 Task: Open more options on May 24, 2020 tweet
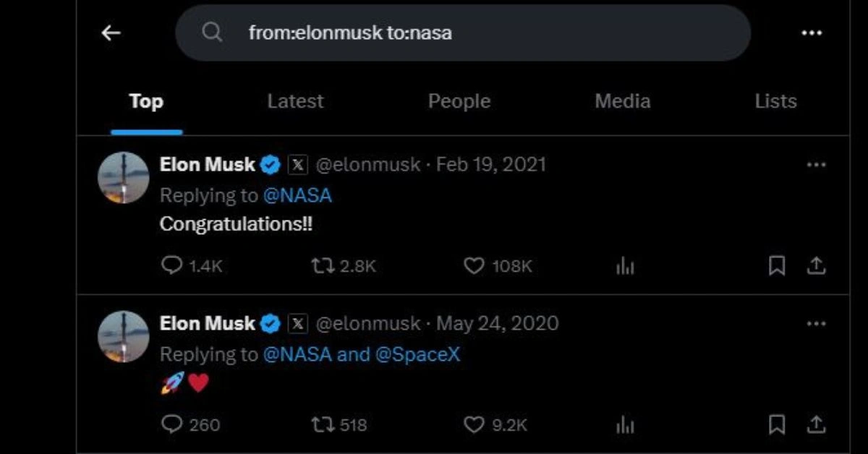click(816, 323)
